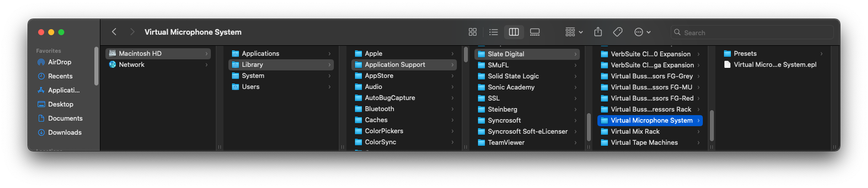This screenshot has height=188, width=868.
Task: Select the Virtual Microphone System folder
Action: (650, 120)
